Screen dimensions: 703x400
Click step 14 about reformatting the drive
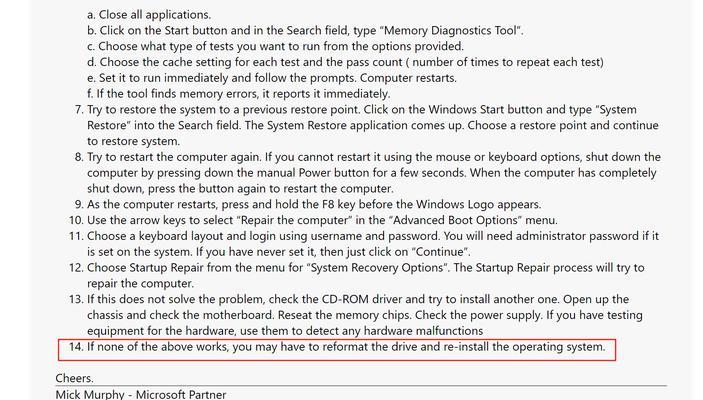pos(337,347)
